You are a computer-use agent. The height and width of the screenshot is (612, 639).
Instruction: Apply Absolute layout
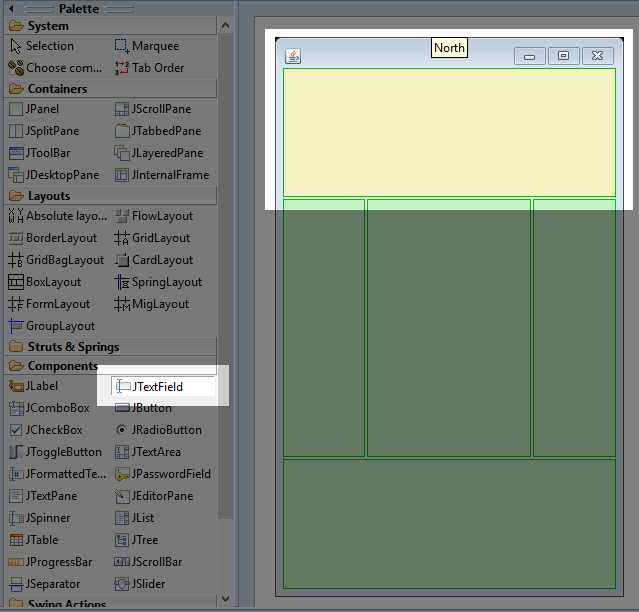tap(57, 216)
